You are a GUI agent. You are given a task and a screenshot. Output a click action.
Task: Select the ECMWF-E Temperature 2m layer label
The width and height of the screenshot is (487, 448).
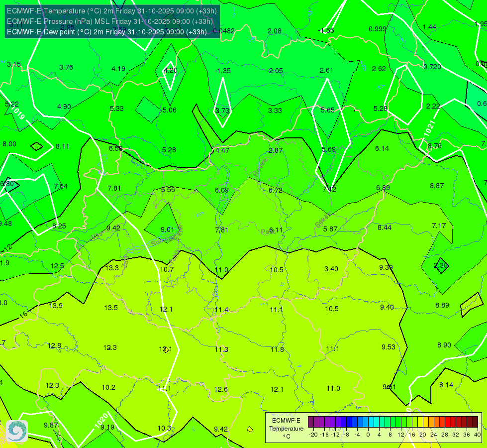tap(112, 11)
